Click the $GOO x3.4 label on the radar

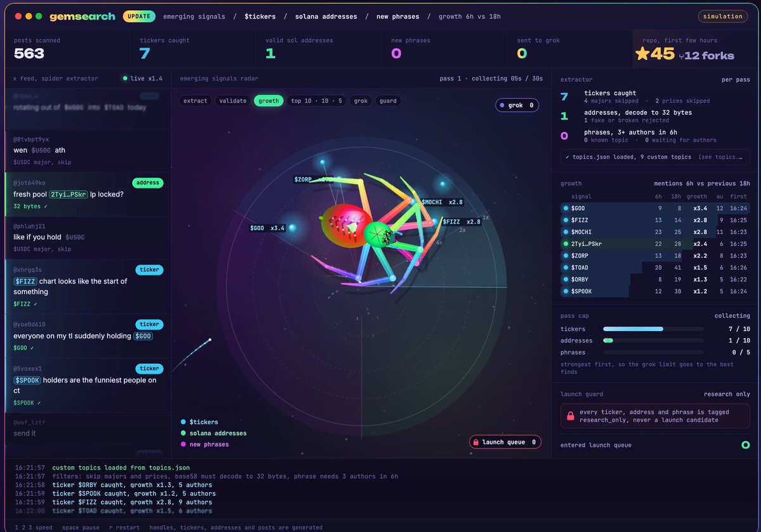point(267,228)
